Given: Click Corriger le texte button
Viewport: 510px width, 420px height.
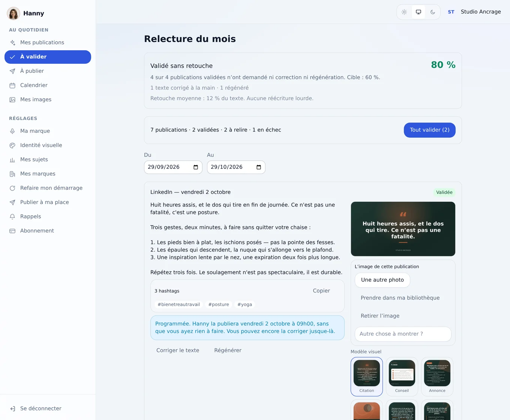Looking at the screenshot, I should [178, 350].
